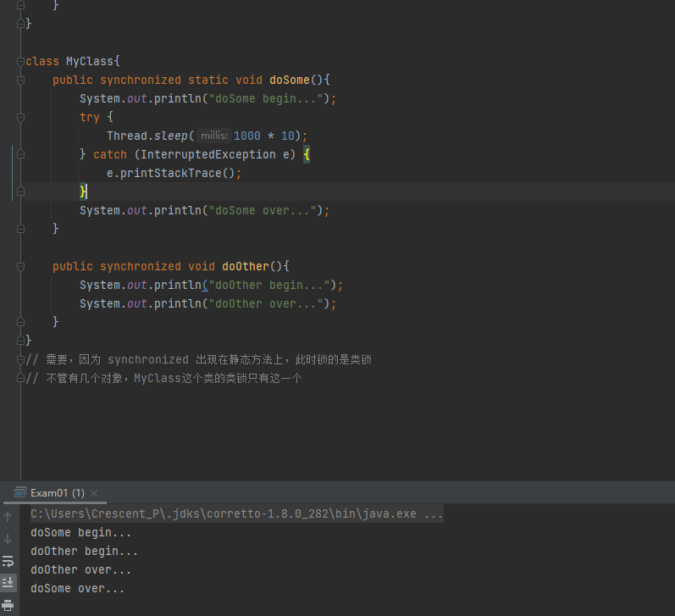
Task: Click the MyClass class name
Action: (x=90, y=62)
